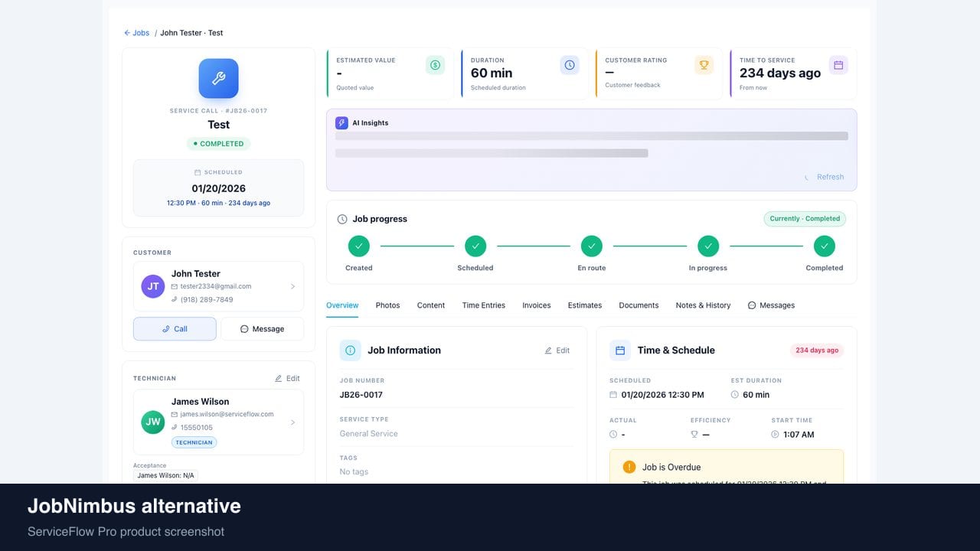Click the blue wrench service call icon
The image size is (980, 551).
[218, 78]
